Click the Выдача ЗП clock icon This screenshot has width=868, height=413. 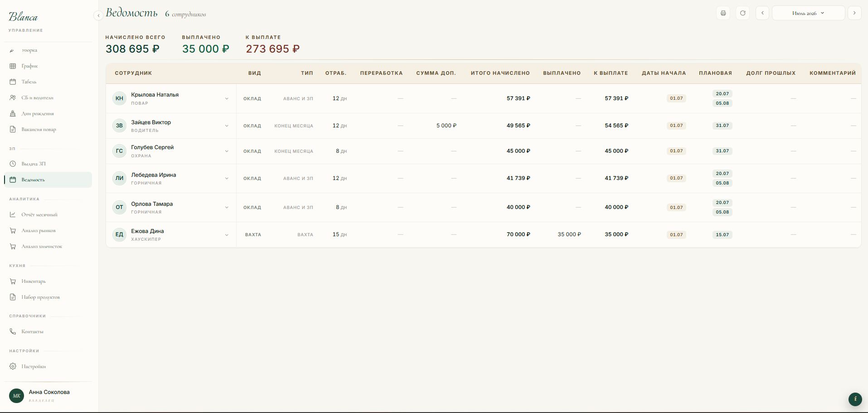coord(13,164)
